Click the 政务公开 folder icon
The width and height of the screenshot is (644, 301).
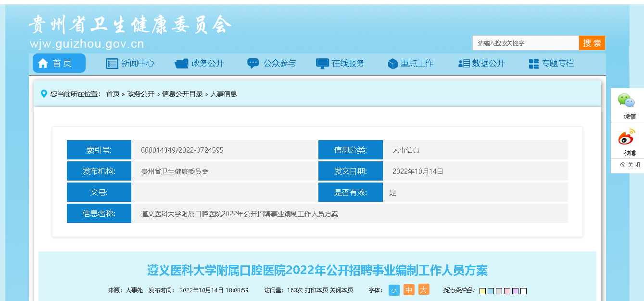182,64
